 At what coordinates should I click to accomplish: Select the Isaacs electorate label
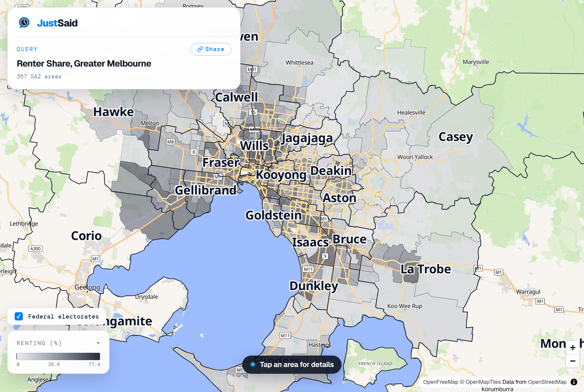click(310, 242)
